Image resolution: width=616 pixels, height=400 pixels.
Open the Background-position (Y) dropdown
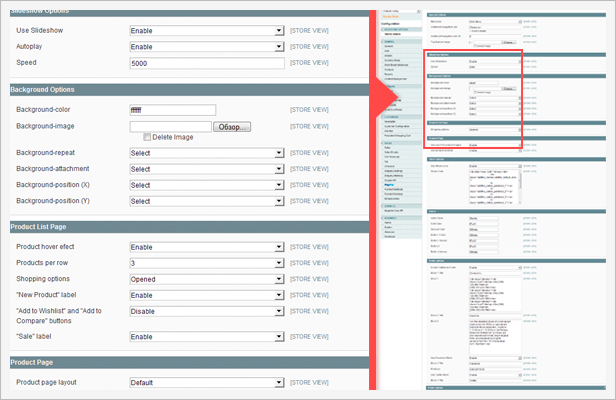207,201
